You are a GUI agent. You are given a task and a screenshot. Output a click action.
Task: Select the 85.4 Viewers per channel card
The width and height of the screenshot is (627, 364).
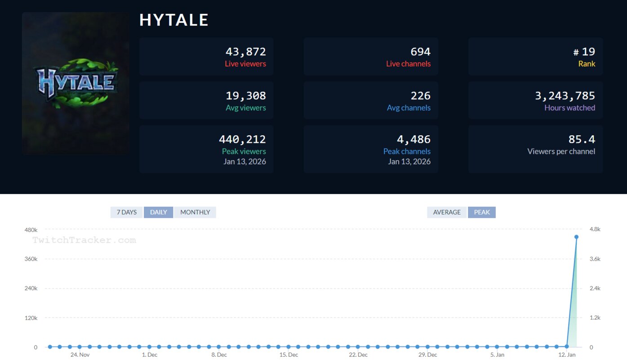535,149
